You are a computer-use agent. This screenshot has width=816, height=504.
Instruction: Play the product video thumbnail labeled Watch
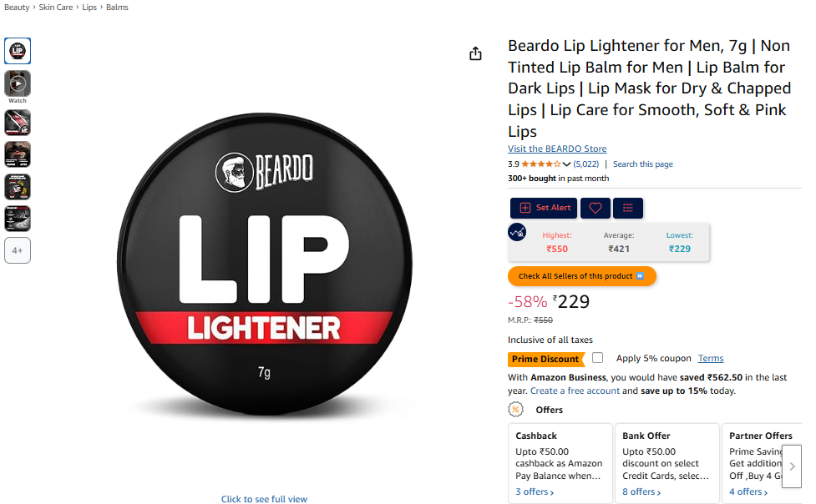pos(18,83)
